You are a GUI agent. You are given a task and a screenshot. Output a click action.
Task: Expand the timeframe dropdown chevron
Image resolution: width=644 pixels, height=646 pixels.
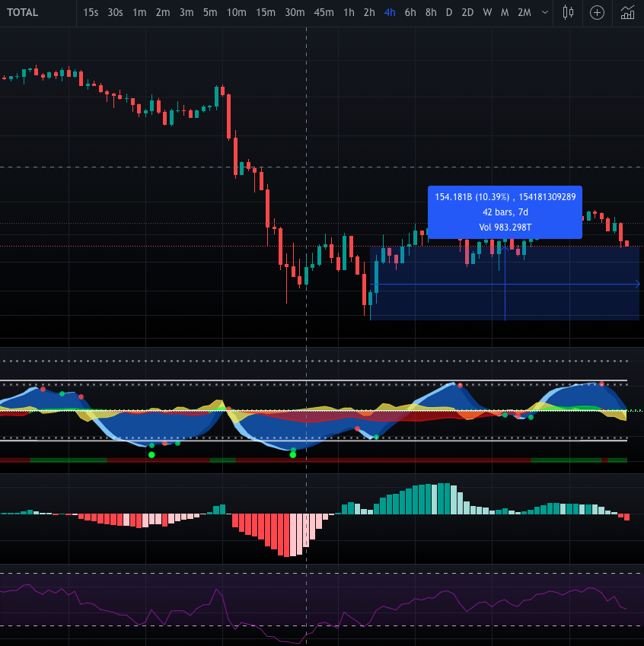point(544,12)
